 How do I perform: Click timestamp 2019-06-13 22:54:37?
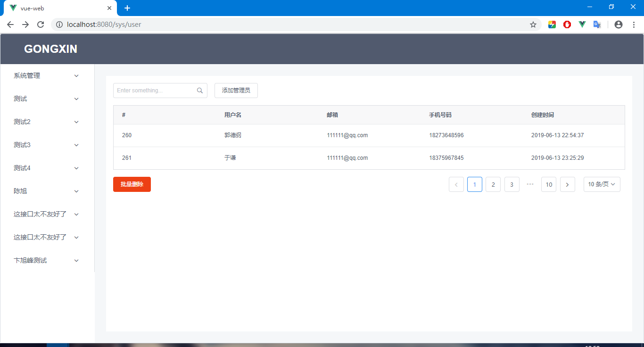click(558, 135)
